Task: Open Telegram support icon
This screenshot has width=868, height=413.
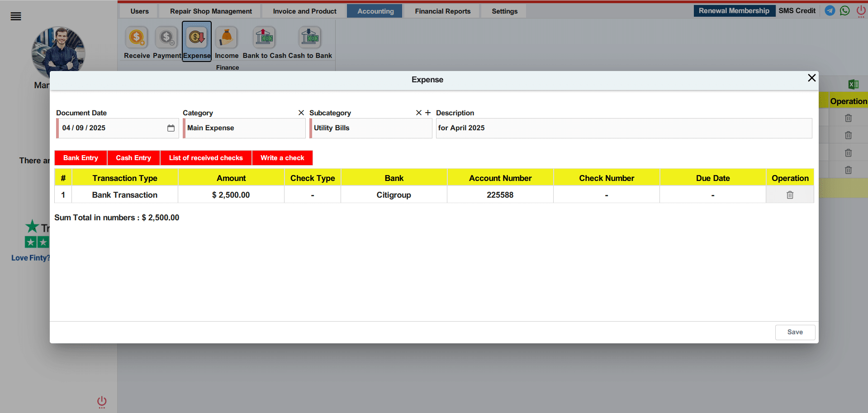Action: [x=830, y=10]
